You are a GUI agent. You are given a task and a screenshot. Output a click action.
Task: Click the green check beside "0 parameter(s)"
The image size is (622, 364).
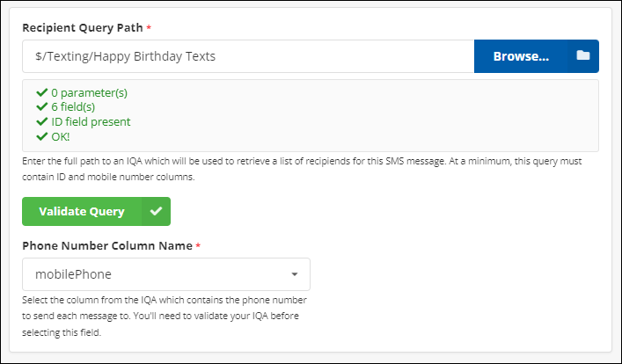41,91
